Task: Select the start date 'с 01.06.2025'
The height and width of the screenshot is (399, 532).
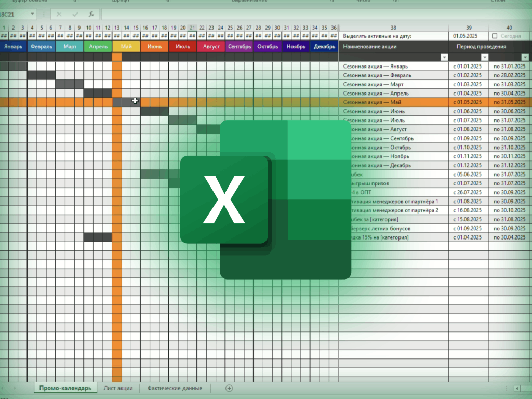Action: 469,111
